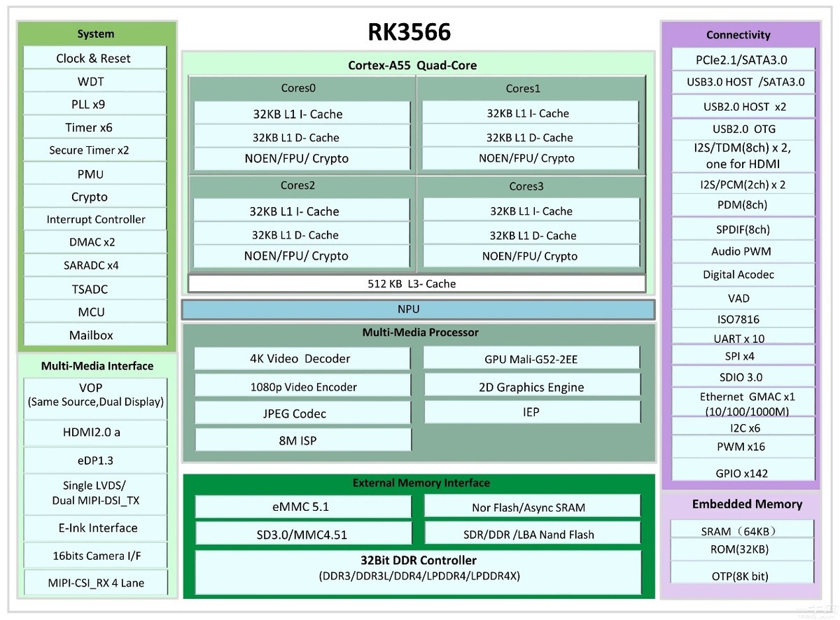
Task: Click the PCIe2.1/SATA3.0 block
Action: (743, 59)
